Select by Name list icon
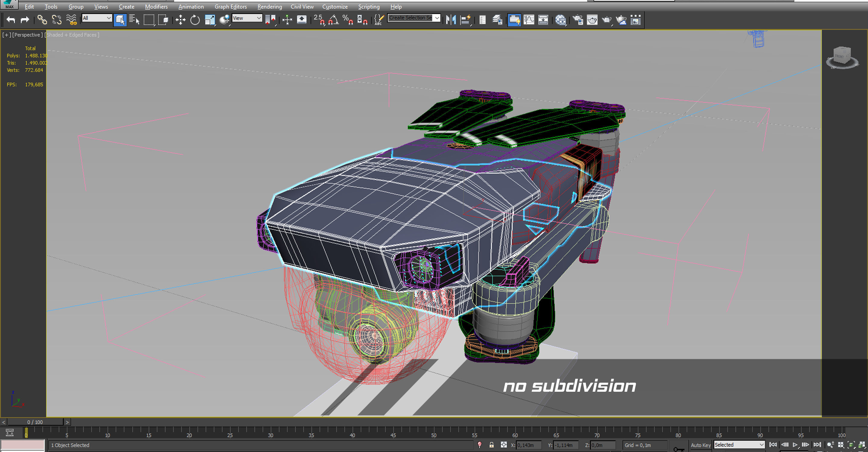The image size is (868, 452). point(134,20)
